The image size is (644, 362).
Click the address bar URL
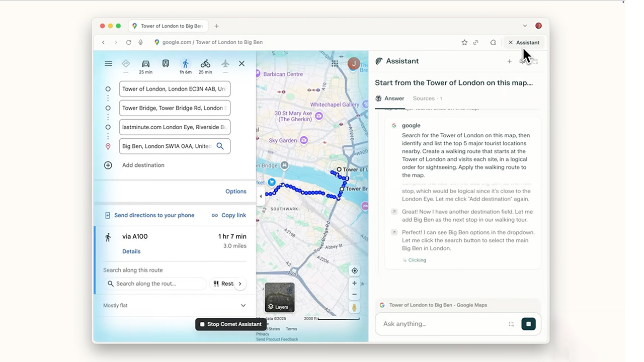pyautogui.click(x=212, y=42)
